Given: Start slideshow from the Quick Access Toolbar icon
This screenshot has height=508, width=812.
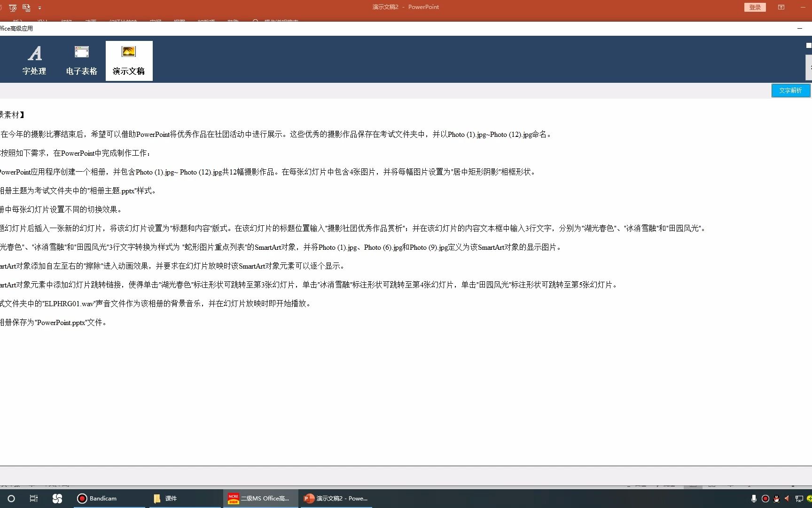Looking at the screenshot, I should (13, 8).
